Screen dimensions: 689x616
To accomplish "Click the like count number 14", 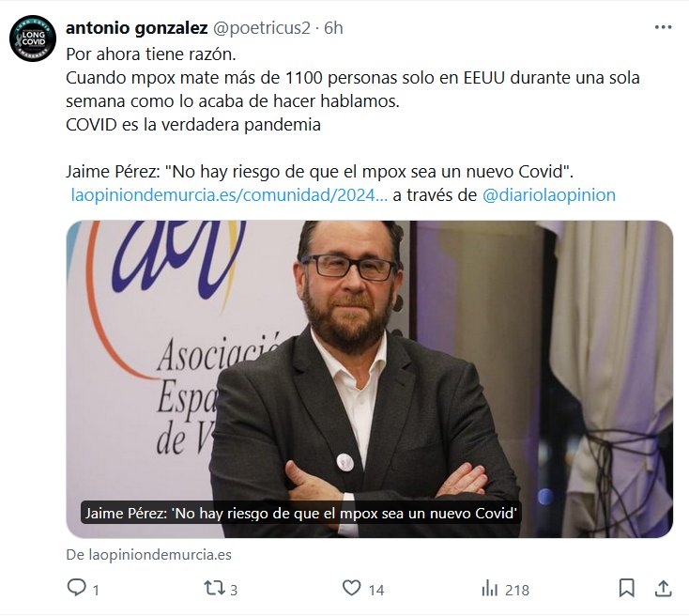I will (376, 590).
